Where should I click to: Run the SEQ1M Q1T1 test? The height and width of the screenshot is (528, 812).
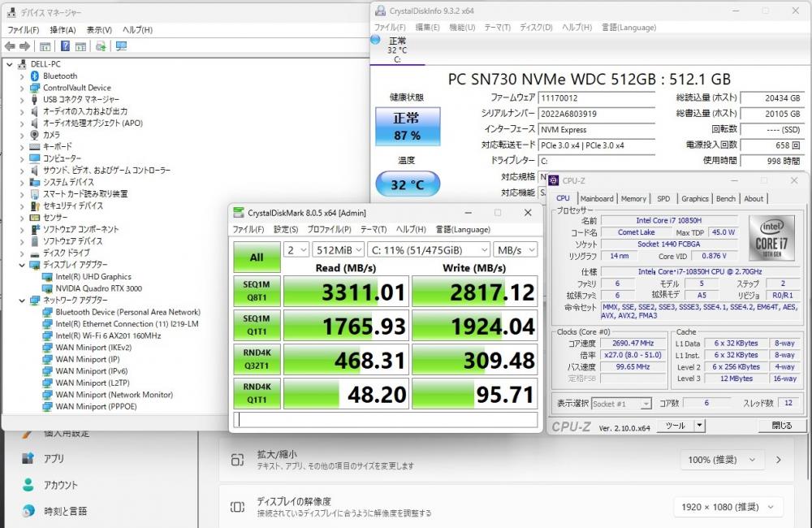(x=257, y=326)
